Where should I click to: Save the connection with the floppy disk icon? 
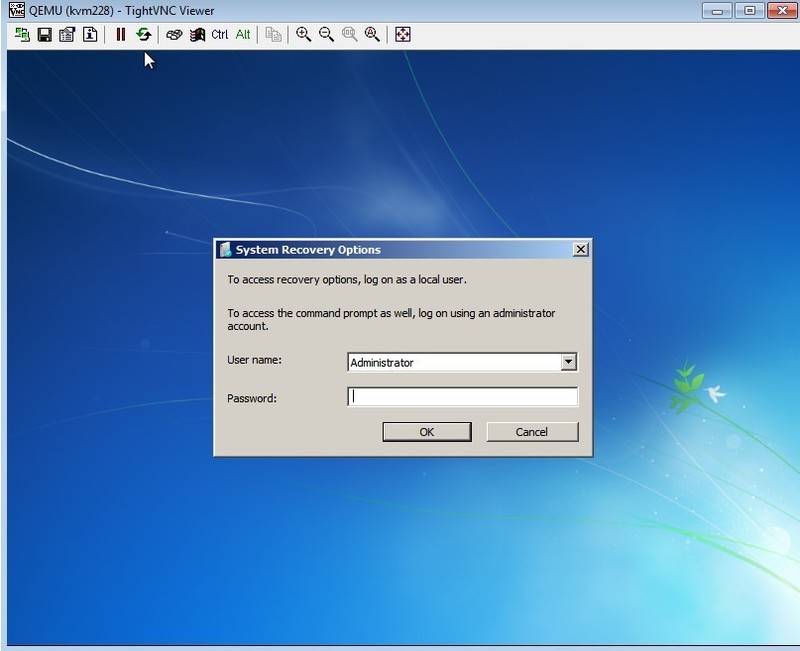tap(45, 35)
